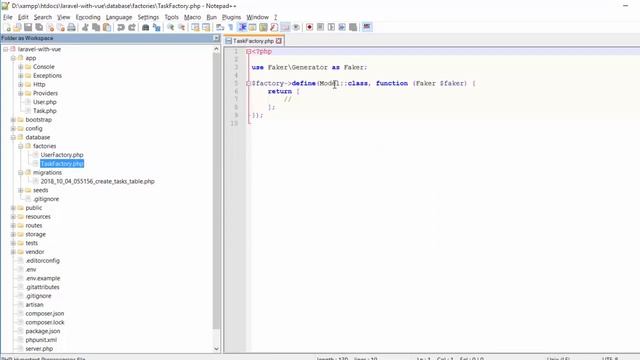Toggle synchronize vertical scrolling
Viewport: 640px width, 360px height.
pos(196,27)
